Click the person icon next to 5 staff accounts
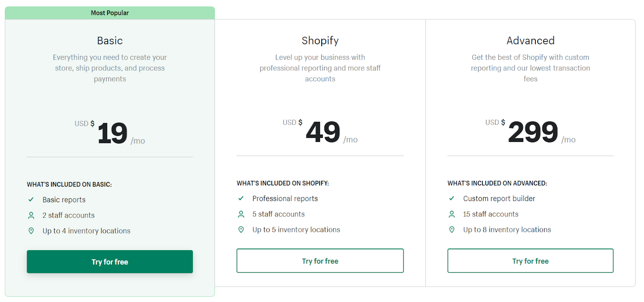Viewport: 644px width, 302px height. (x=241, y=214)
